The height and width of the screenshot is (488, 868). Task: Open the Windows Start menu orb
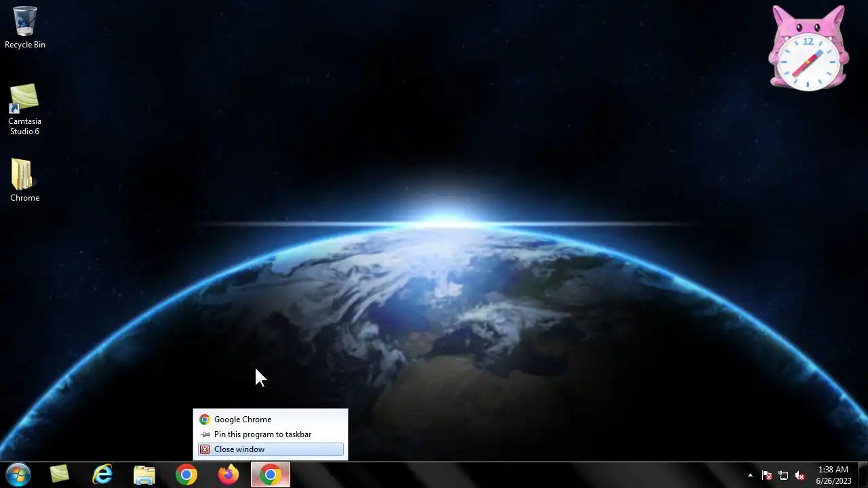point(18,475)
